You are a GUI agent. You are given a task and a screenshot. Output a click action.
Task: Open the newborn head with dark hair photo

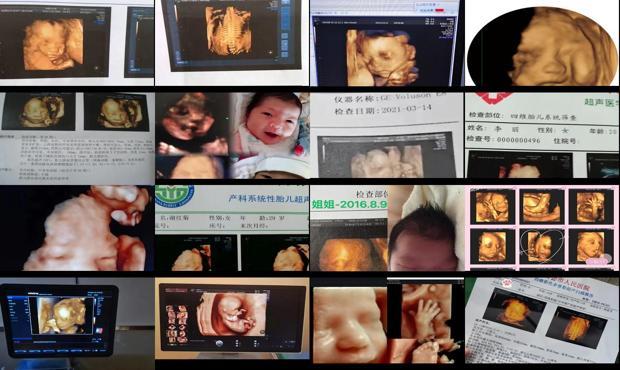click(x=426, y=228)
